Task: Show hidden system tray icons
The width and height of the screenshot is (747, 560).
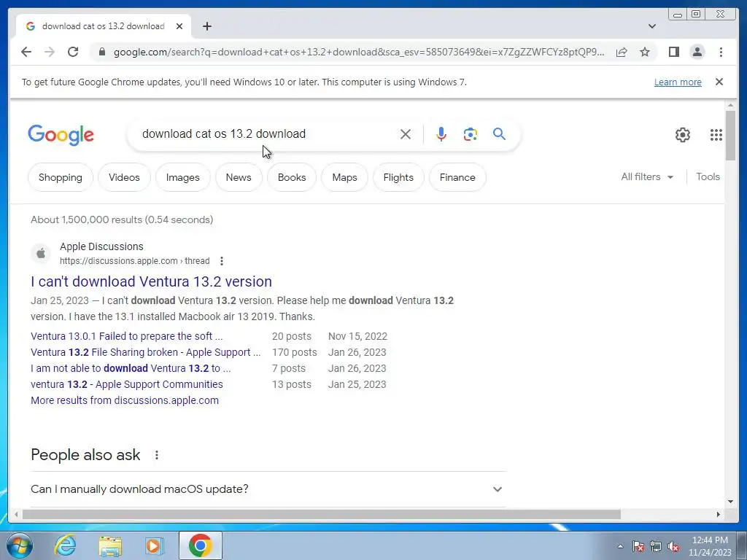Action: pyautogui.click(x=620, y=546)
